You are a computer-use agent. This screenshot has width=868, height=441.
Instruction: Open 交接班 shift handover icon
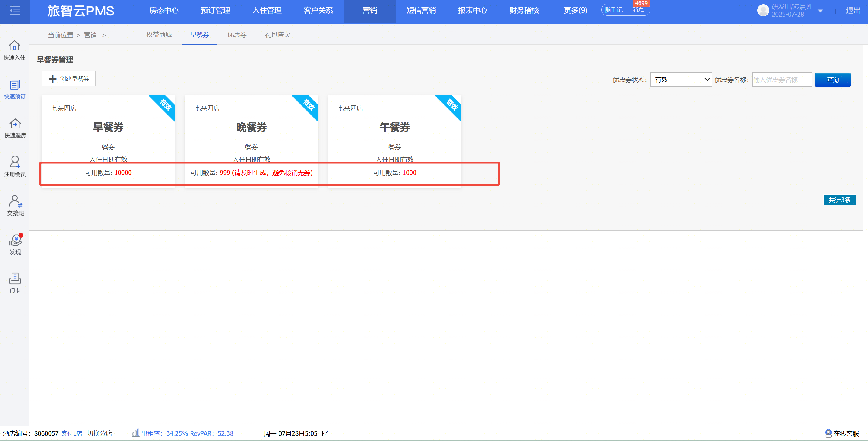(x=15, y=201)
